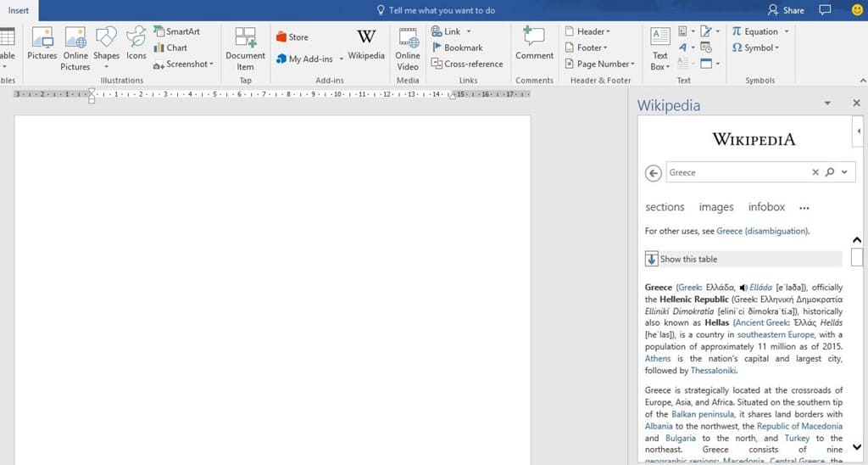Expand the Equation dropdown arrow
This screenshot has height=465, width=868.
787,31
